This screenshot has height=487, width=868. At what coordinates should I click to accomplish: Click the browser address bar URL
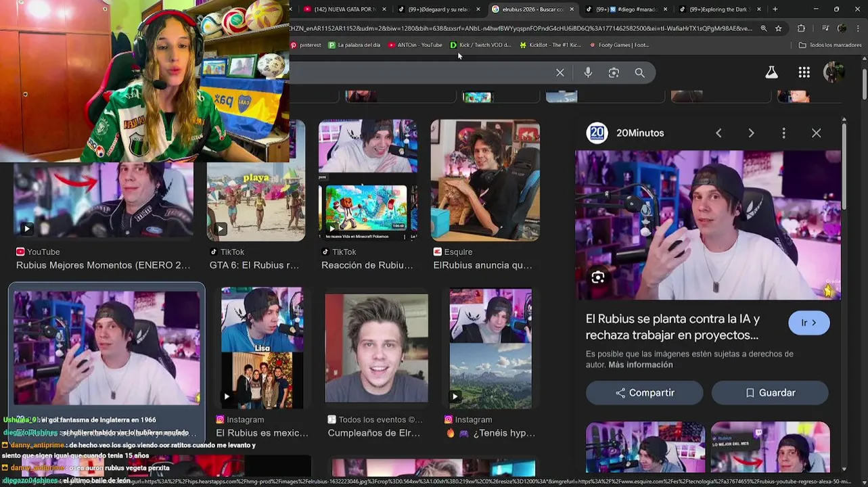[521, 28]
